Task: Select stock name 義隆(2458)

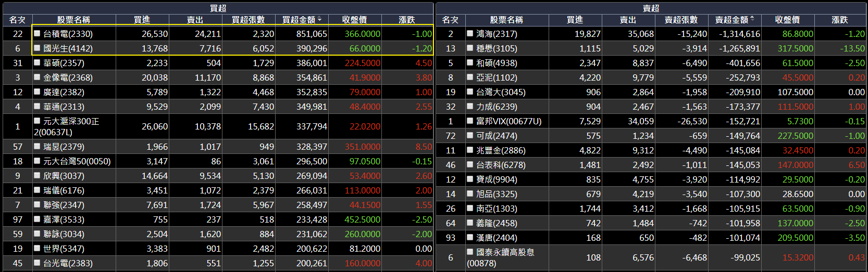Action: tap(497, 223)
